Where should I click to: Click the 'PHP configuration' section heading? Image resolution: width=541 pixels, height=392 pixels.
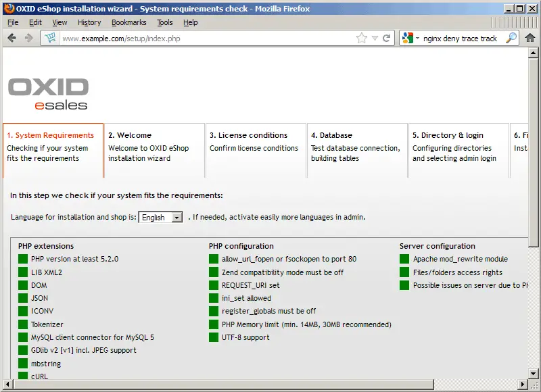[x=241, y=246]
